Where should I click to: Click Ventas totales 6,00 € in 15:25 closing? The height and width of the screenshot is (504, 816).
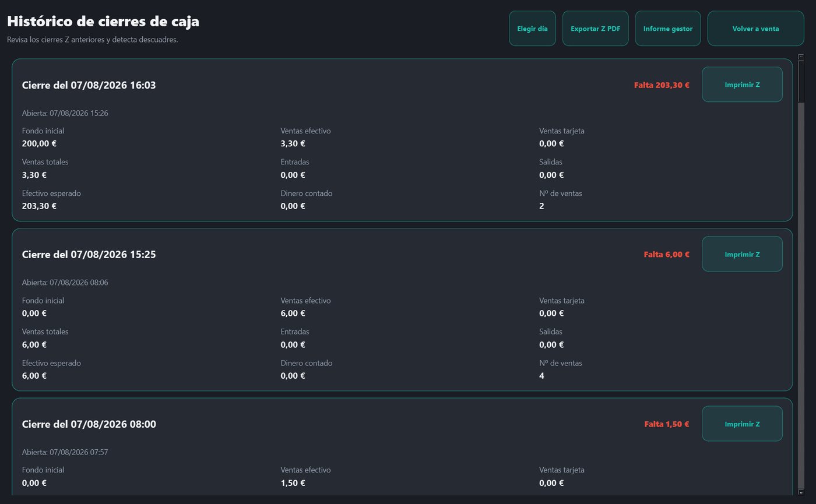(34, 344)
